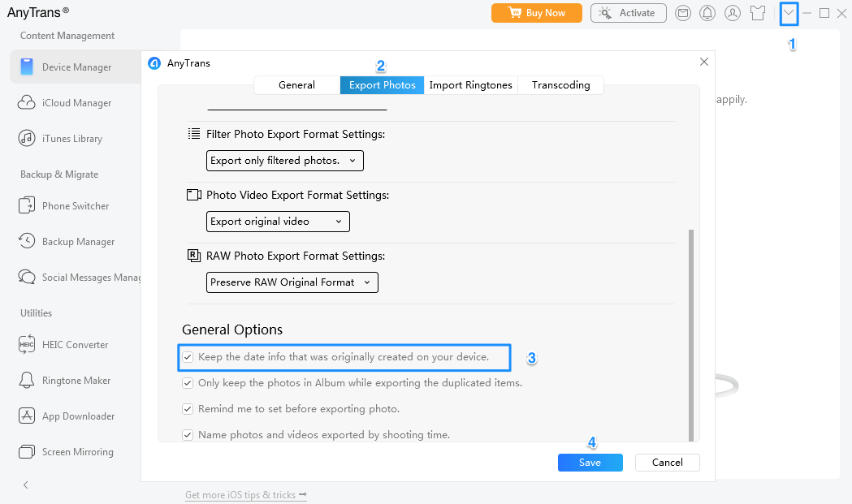Collapse the sidebar with the left arrow
The image size is (852, 504).
[25, 485]
